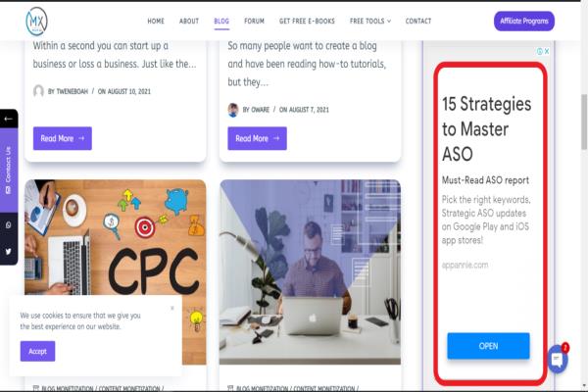Open the WhatsApp icon in the side panel
Viewport: 588px width, 392px height.
coord(8,225)
